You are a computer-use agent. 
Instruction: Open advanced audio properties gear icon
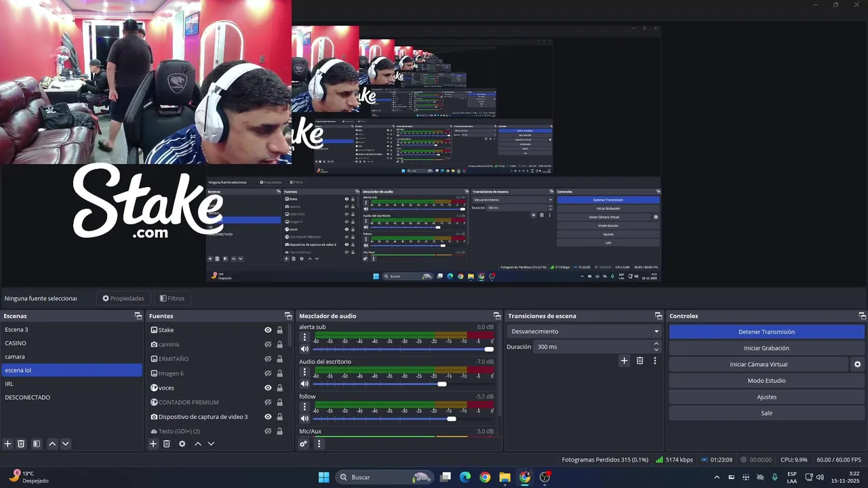[303, 444]
